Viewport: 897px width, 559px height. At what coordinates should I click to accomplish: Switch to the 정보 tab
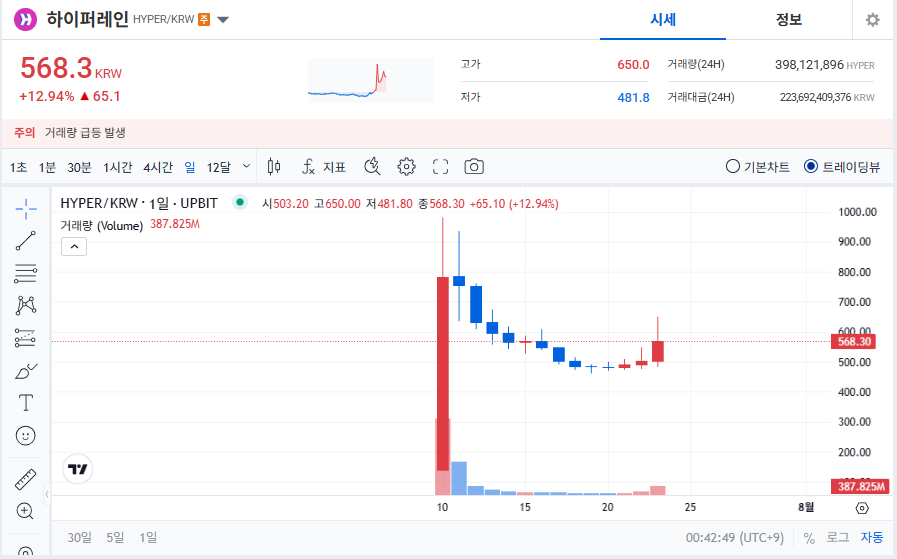[x=788, y=20]
